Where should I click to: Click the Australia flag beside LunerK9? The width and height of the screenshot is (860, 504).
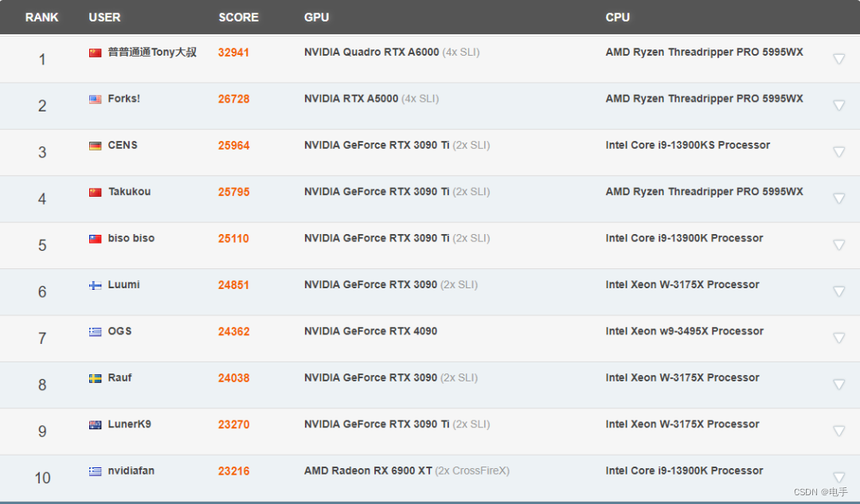tap(96, 425)
